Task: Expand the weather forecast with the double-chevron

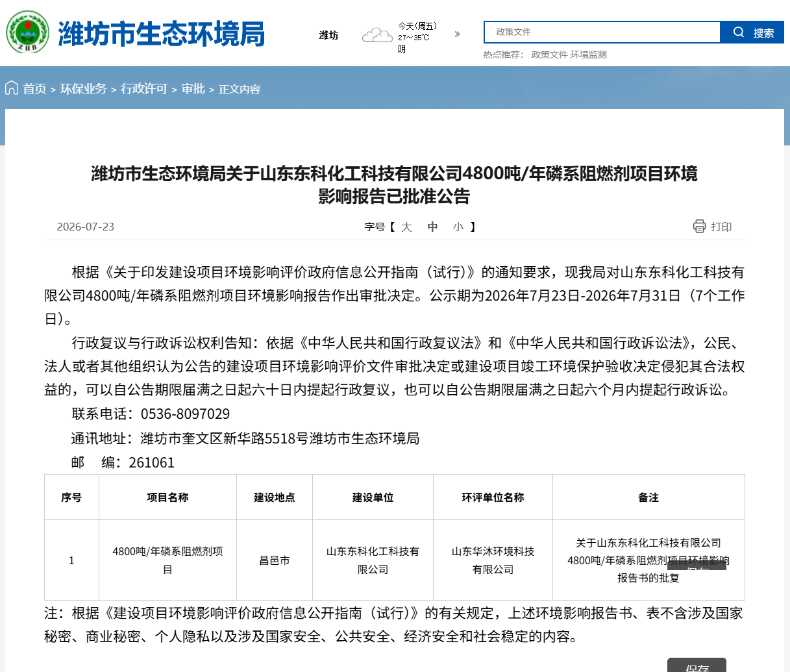Action: [457, 34]
